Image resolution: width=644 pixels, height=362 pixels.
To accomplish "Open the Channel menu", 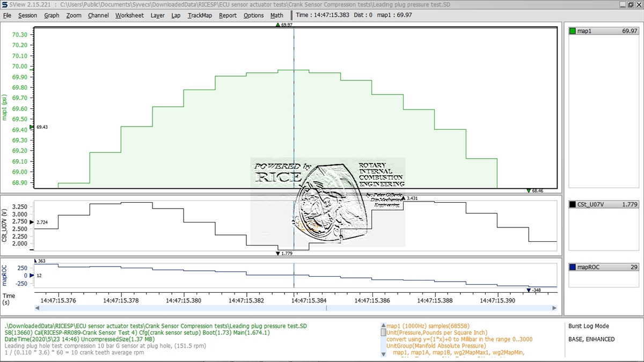I will pyautogui.click(x=98, y=16).
